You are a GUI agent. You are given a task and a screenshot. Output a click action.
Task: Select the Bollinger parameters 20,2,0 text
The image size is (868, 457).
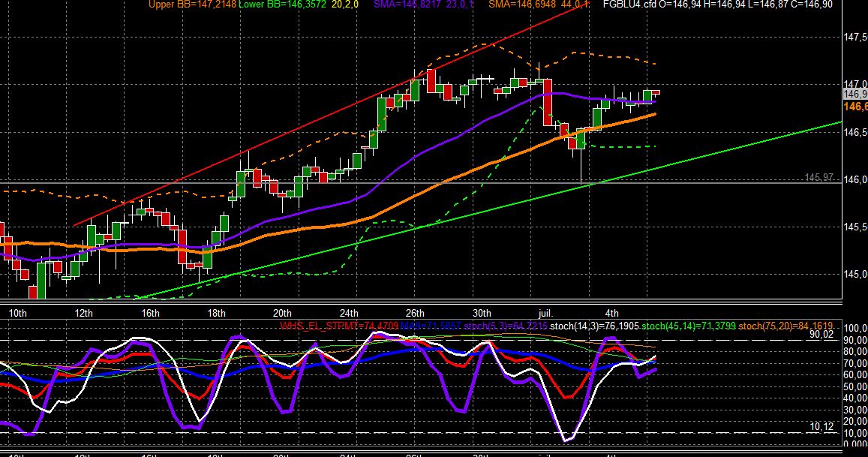(345, 5)
